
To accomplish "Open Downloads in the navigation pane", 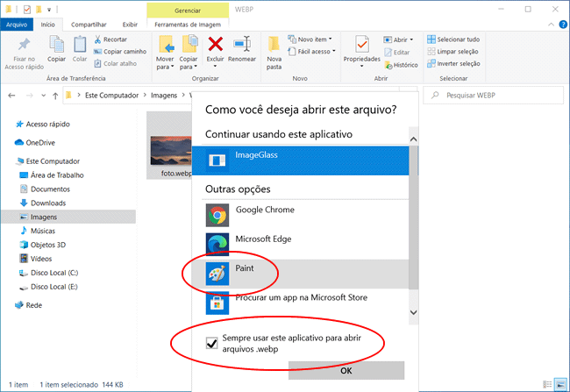I will pos(49,202).
